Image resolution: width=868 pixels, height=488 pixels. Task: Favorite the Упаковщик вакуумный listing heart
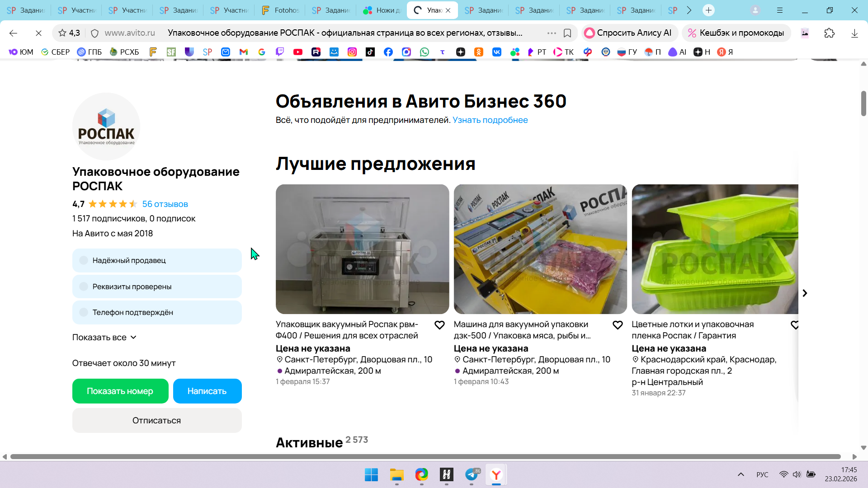439,325
